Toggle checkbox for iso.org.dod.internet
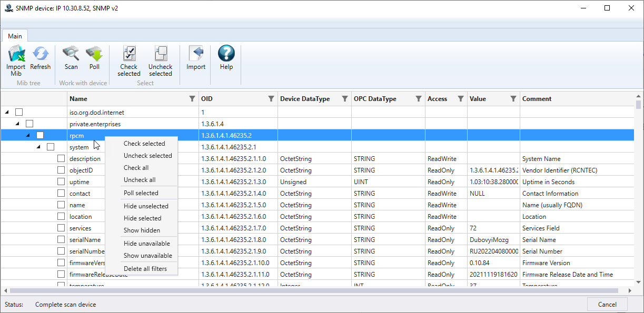 (x=19, y=112)
